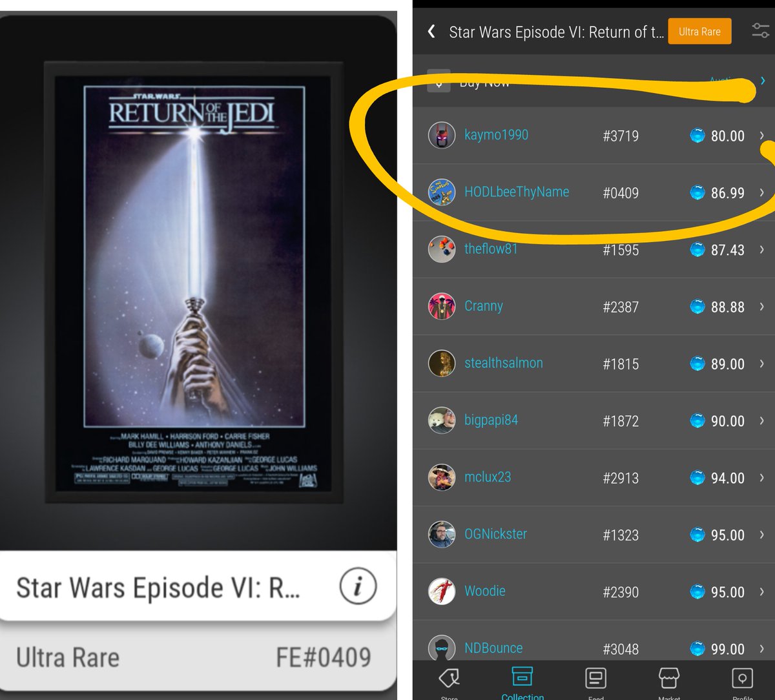The width and height of the screenshot is (775, 700).
Task: Select mint number #3048
Action: [x=621, y=649]
